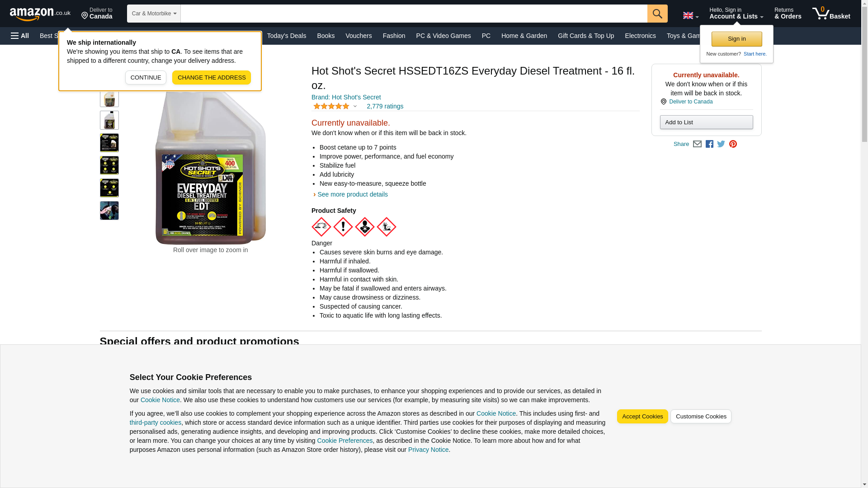Share product on Twitter icon
The height and width of the screenshot is (488, 868).
click(x=721, y=144)
